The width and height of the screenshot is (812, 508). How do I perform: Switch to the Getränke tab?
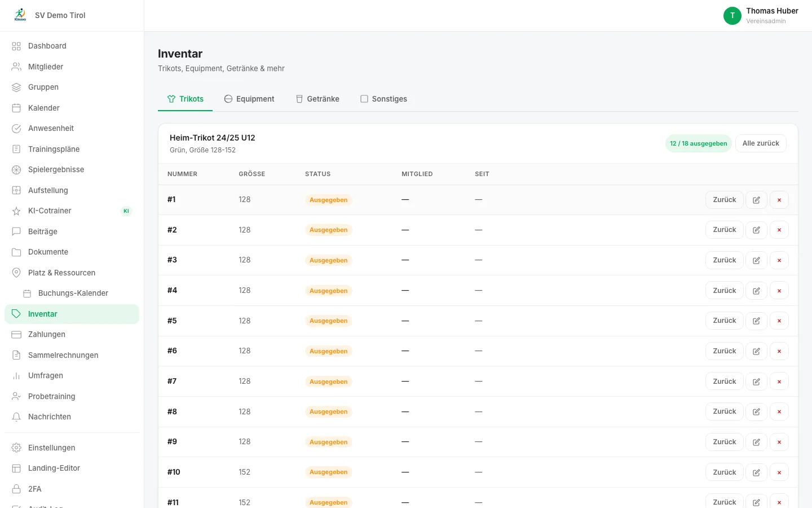click(x=317, y=99)
